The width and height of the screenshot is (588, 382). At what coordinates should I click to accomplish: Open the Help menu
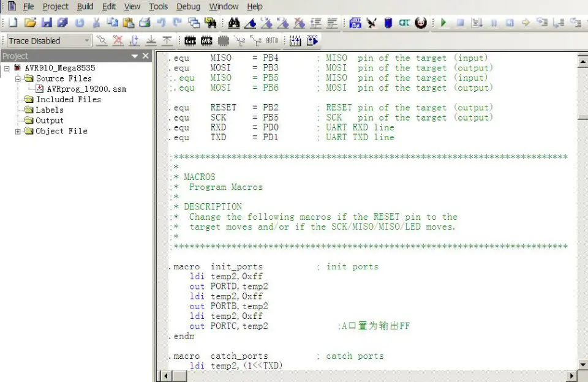[x=255, y=6]
